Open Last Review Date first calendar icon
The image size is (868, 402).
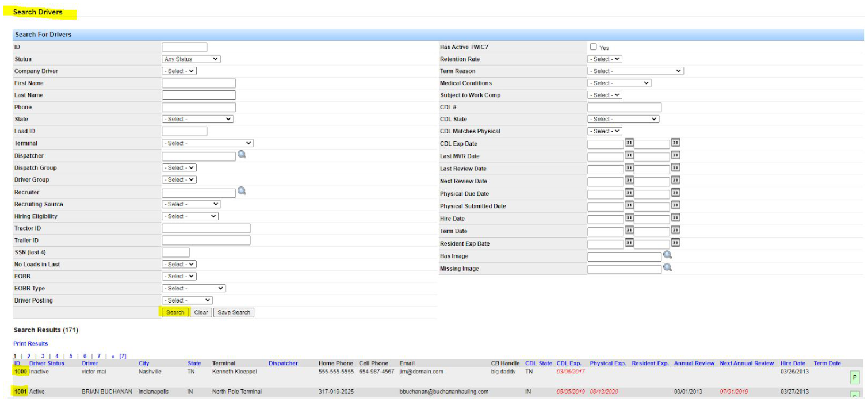(629, 168)
